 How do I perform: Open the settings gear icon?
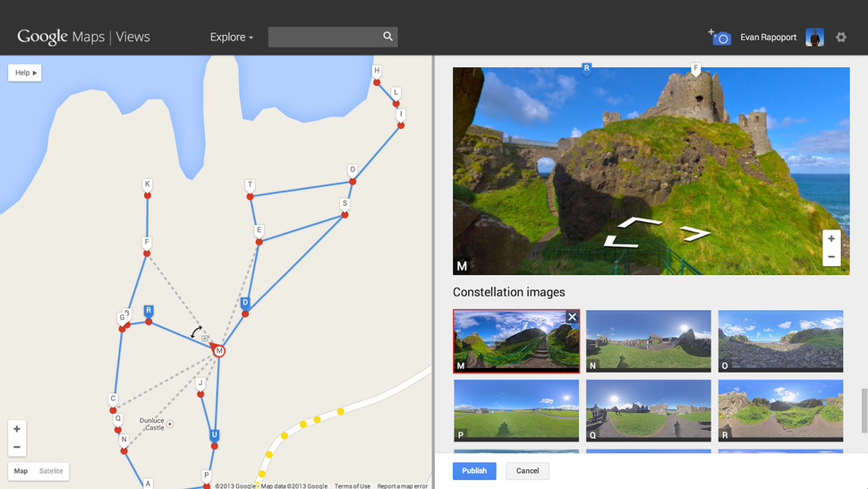pyautogui.click(x=841, y=38)
